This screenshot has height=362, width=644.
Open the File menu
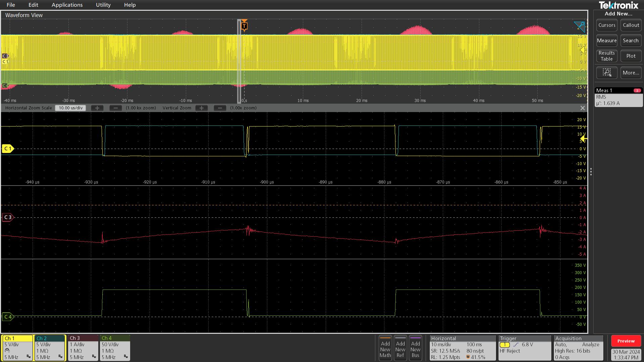tap(11, 5)
